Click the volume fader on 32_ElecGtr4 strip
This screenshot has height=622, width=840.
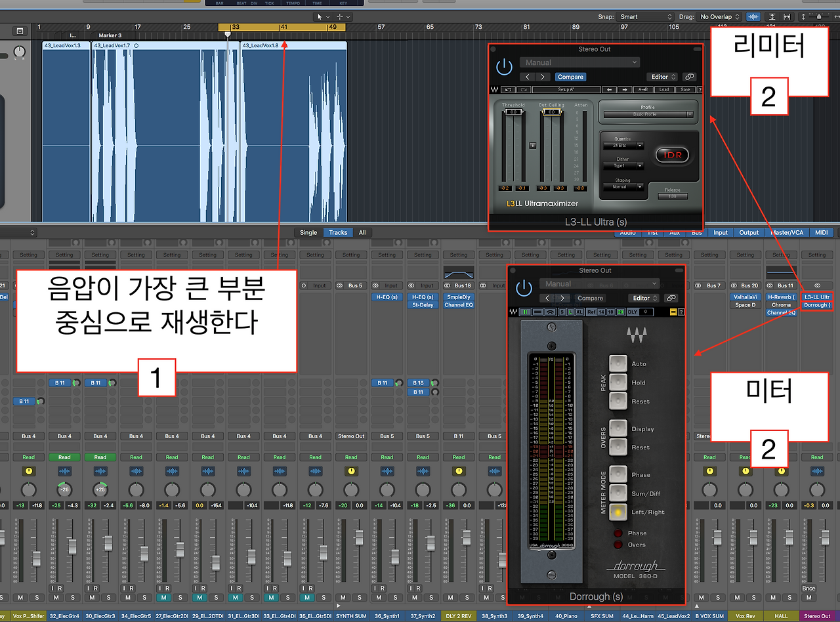[73, 547]
